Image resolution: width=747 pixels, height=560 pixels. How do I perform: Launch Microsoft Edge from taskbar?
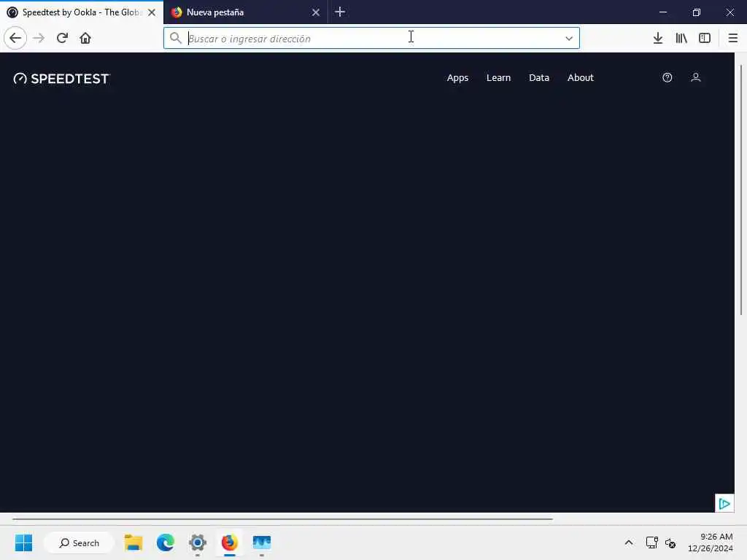click(166, 542)
